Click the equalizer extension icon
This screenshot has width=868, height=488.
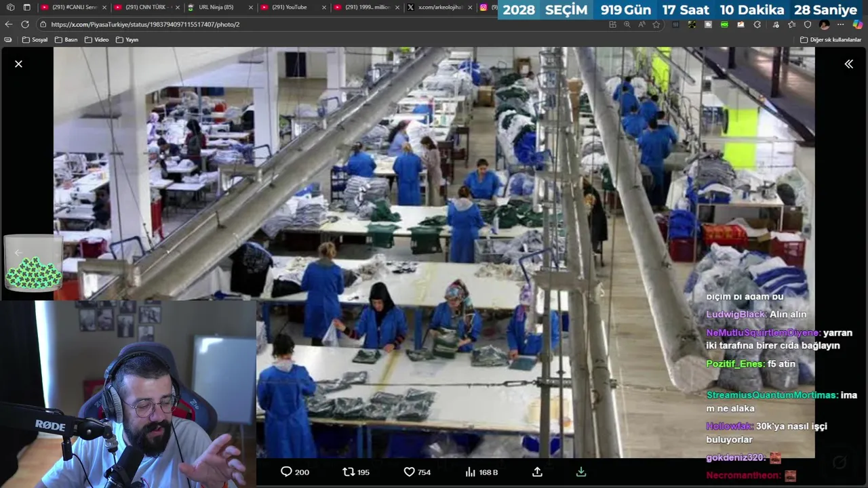pyautogui.click(x=675, y=24)
